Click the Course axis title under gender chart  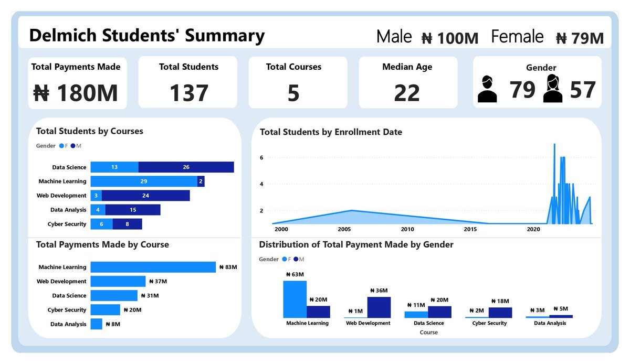(428, 332)
